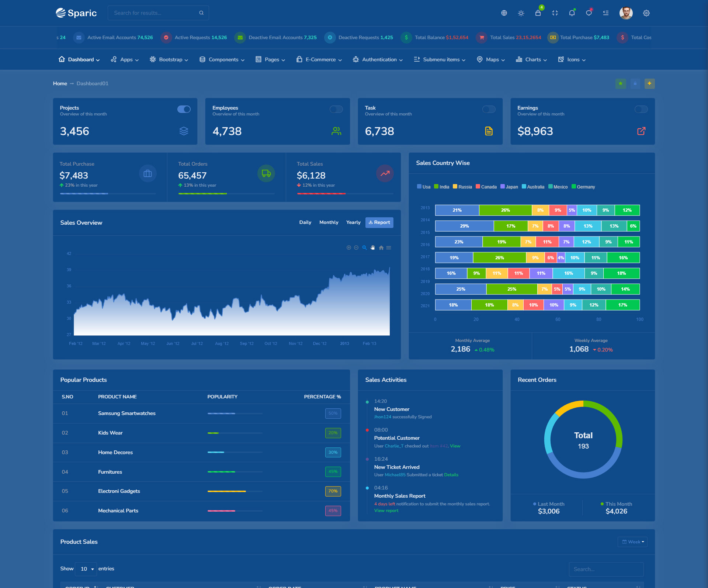Expand the E-Commerce navigation menu
Screen dimensions: 708x588
point(319,59)
